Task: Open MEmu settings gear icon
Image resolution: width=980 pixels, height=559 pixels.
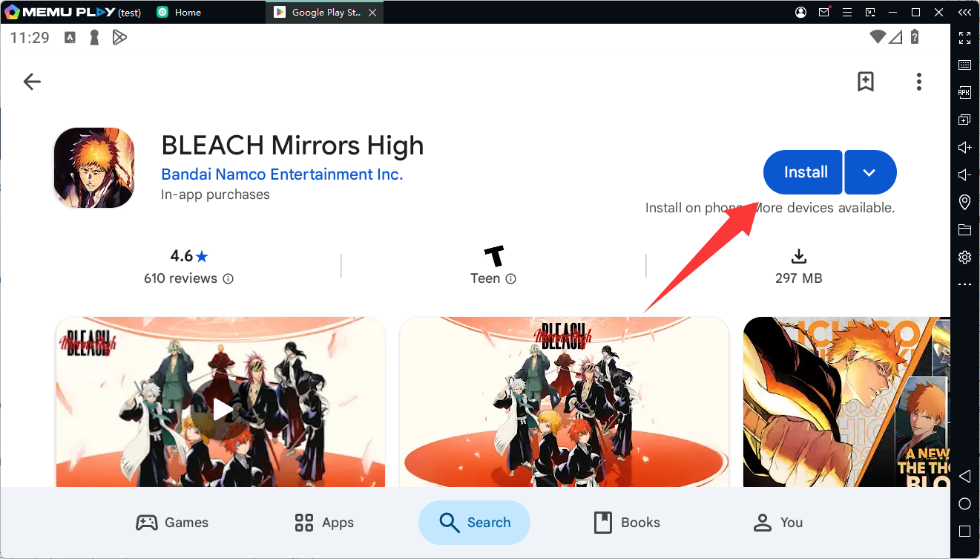Action: point(964,258)
